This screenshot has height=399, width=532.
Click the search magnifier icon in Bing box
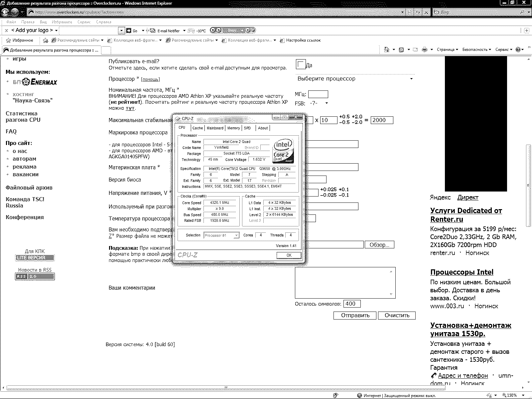(x=521, y=12)
